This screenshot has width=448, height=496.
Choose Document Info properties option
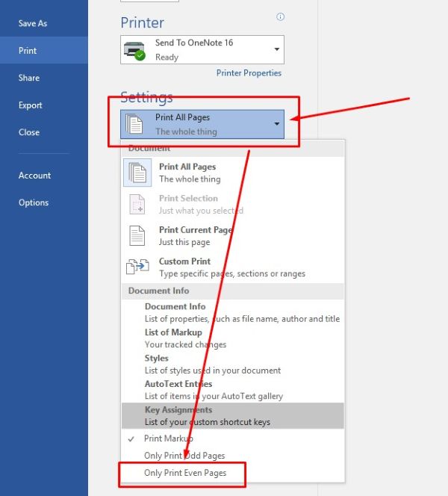233,312
